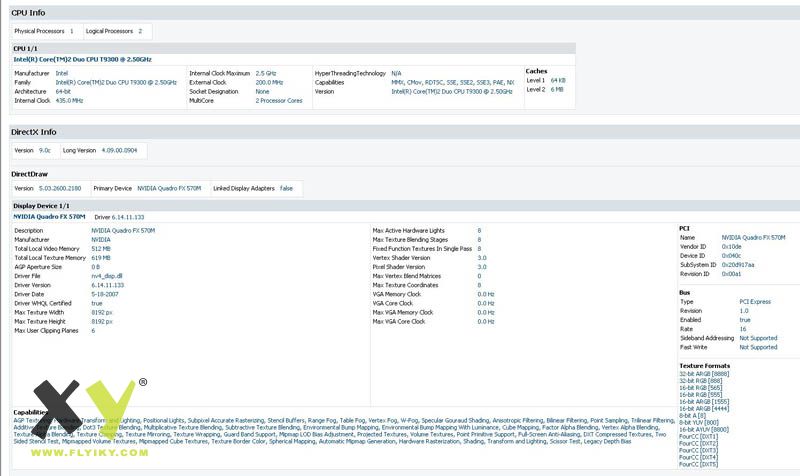Click texture format "FourCC [DXT1]"
Screen dimensions: 800x476
(x=698, y=437)
